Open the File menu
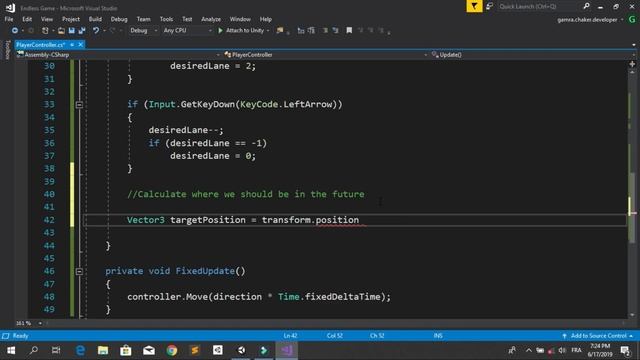The height and width of the screenshot is (360, 640). click(x=9, y=19)
